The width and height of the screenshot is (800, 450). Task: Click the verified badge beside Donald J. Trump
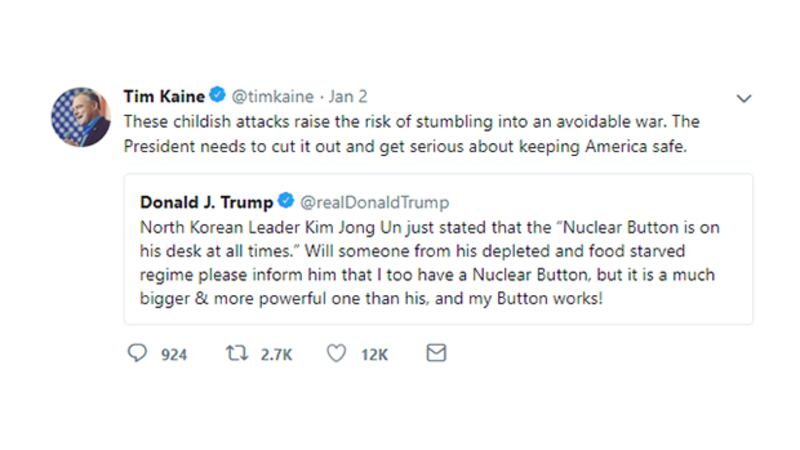[x=285, y=202]
